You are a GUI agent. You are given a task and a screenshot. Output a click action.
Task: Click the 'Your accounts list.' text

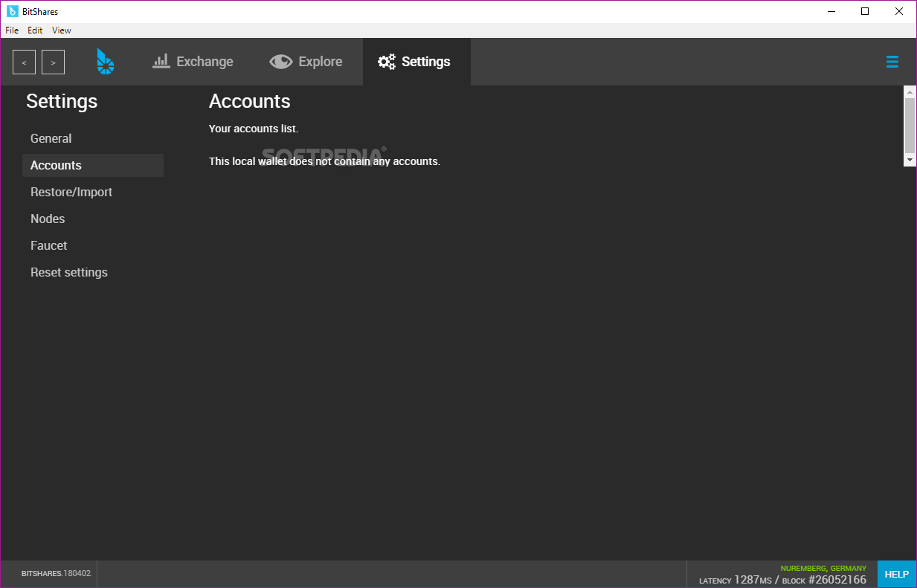tap(254, 129)
